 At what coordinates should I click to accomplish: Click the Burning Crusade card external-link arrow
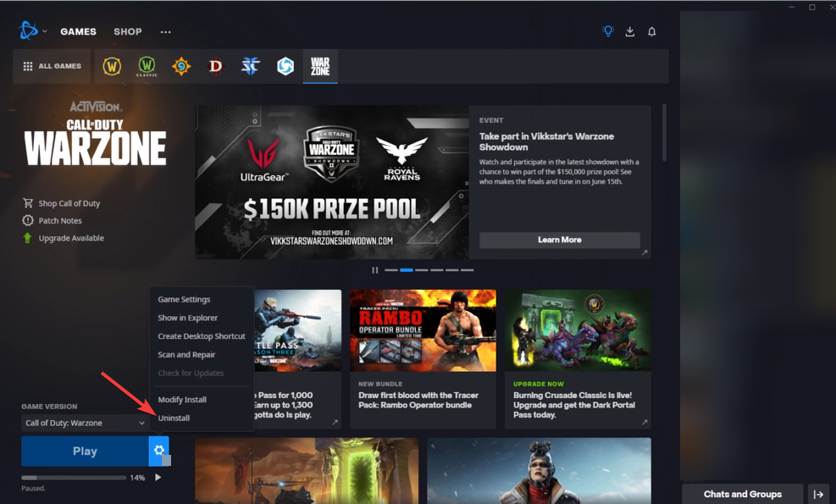(x=645, y=423)
